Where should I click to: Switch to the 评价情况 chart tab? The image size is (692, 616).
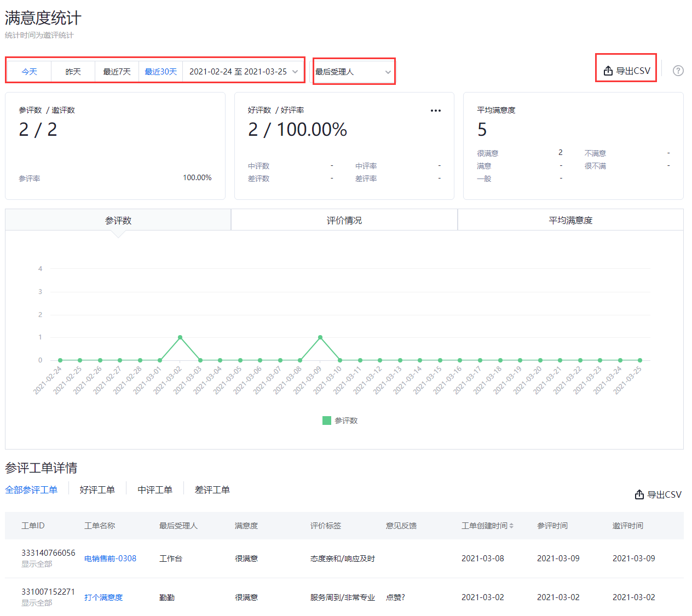click(344, 220)
